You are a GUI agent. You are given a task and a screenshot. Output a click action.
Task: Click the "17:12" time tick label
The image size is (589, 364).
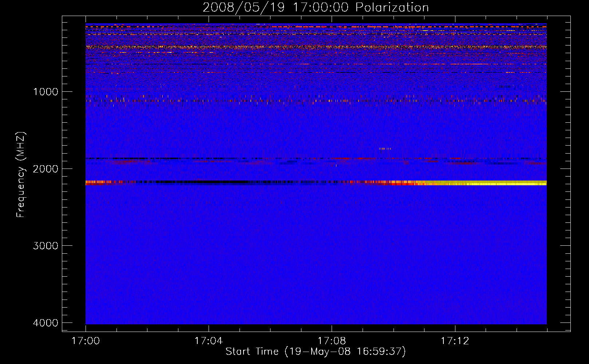point(455,341)
